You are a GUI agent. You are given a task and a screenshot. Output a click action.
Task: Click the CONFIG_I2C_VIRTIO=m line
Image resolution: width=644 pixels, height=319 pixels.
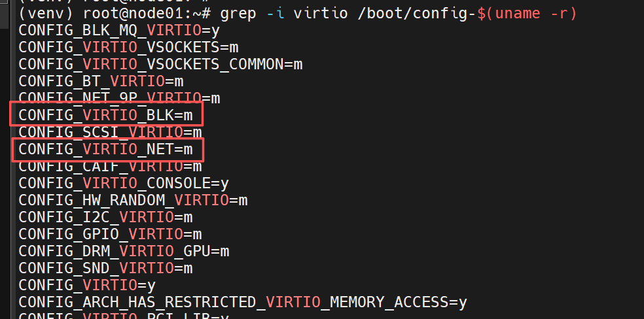tap(106, 217)
